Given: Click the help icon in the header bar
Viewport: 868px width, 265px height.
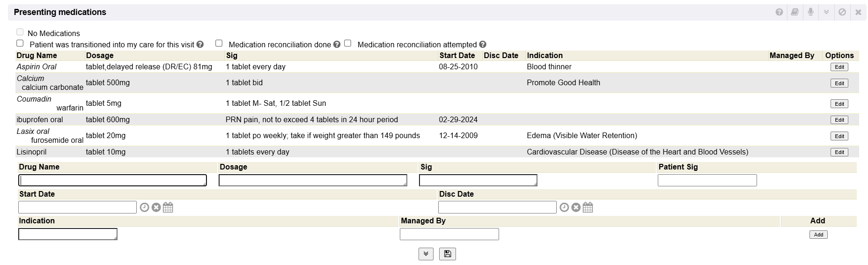Looking at the screenshot, I should [779, 12].
